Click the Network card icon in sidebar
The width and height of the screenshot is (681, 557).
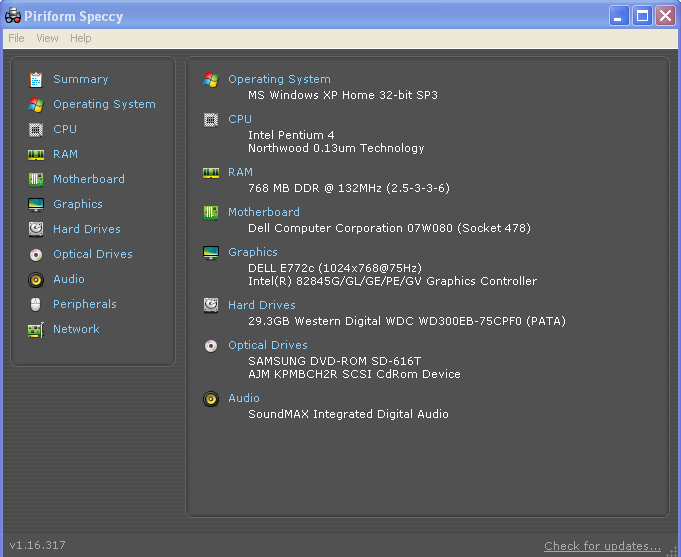coord(36,330)
